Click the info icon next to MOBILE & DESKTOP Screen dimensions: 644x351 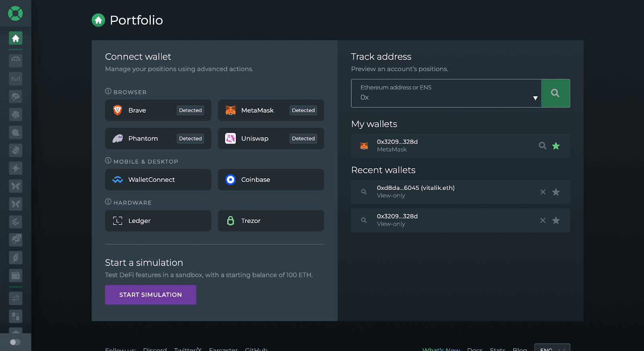[108, 161]
